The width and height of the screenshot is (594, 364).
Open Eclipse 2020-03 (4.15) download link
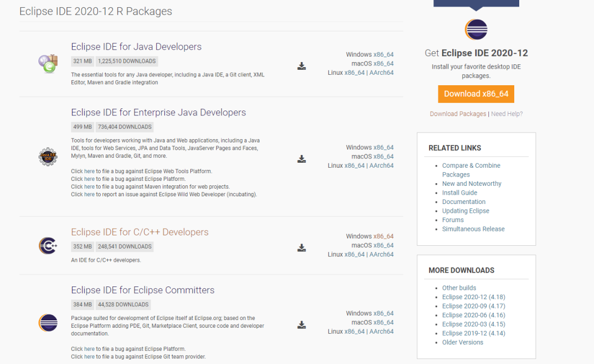point(474,324)
